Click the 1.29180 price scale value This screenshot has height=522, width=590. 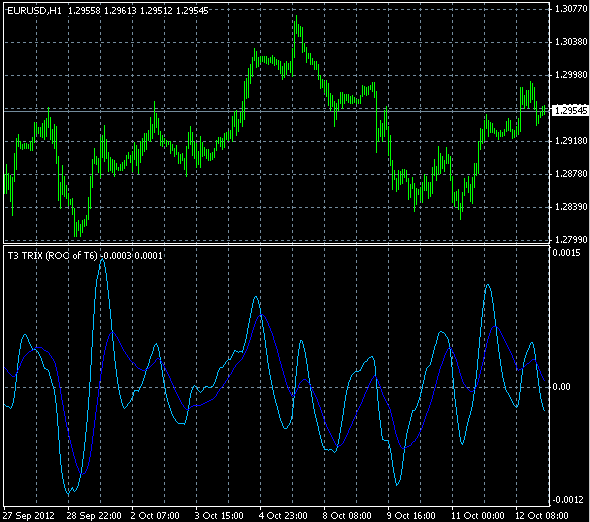(x=571, y=141)
